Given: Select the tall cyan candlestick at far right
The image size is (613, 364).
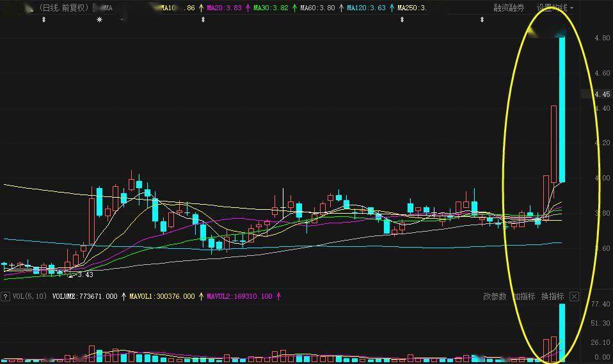Looking at the screenshot, I should click(x=562, y=109).
